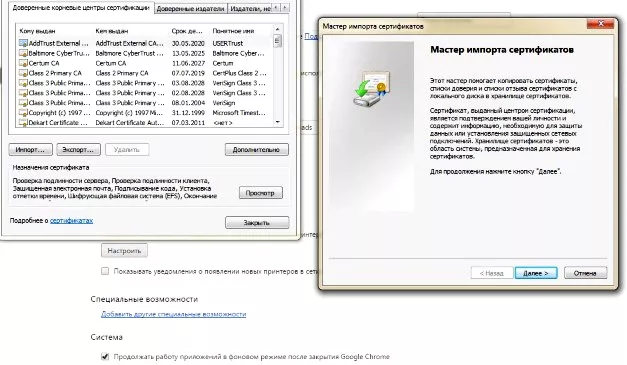Select expiry date 13.05.2025 cell
627x365 pixels.
pyautogui.click(x=188, y=53)
